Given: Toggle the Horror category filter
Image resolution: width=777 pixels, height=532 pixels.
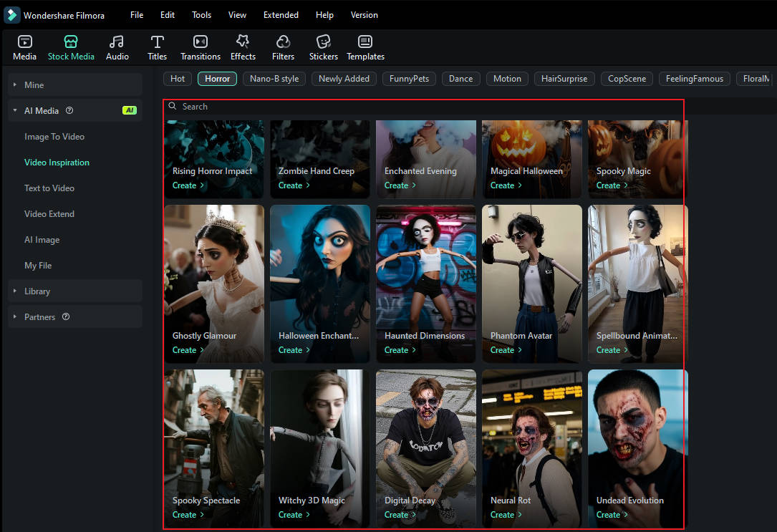Looking at the screenshot, I should click(217, 79).
